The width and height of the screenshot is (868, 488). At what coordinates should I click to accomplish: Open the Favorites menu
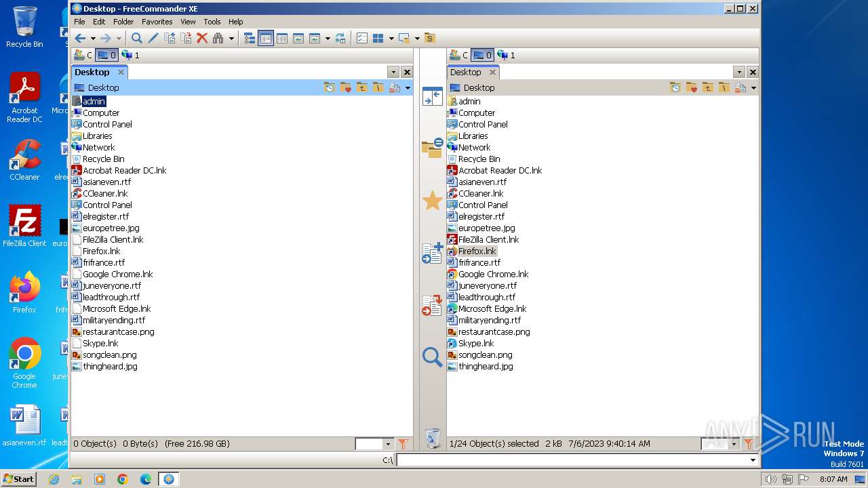click(x=157, y=22)
